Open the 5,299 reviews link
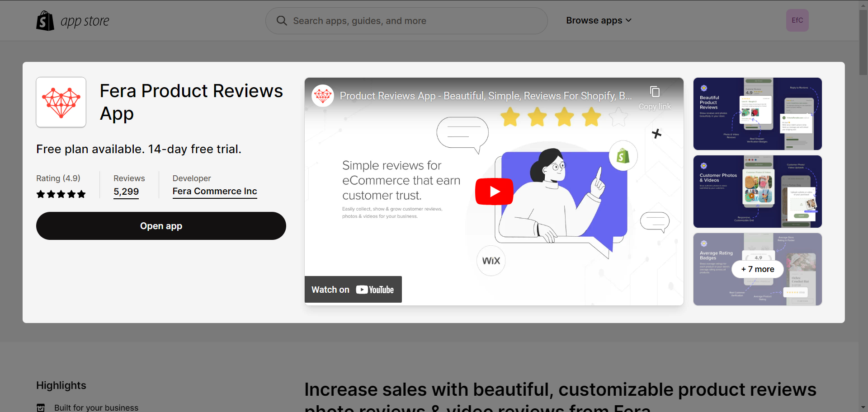Screen dimensions: 868x412 click(x=126, y=192)
